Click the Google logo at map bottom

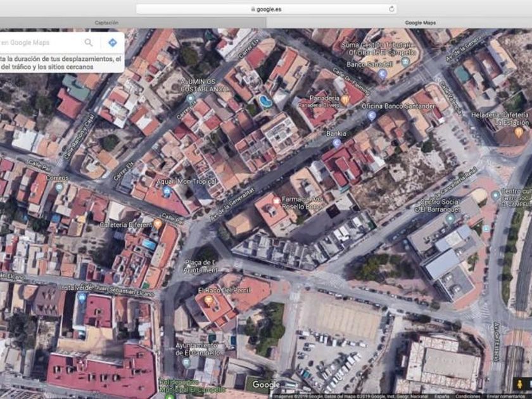265,385
